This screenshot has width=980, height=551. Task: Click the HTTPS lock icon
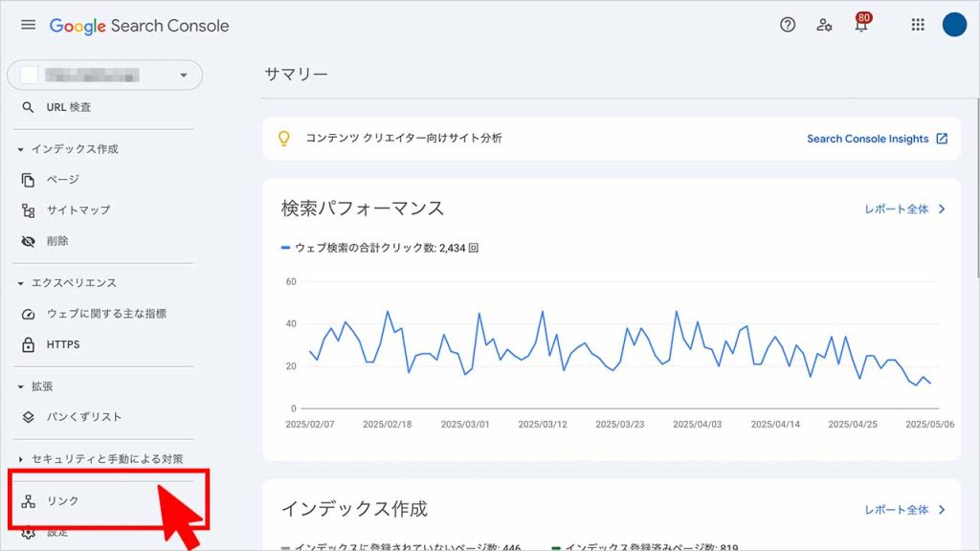pyautogui.click(x=28, y=344)
